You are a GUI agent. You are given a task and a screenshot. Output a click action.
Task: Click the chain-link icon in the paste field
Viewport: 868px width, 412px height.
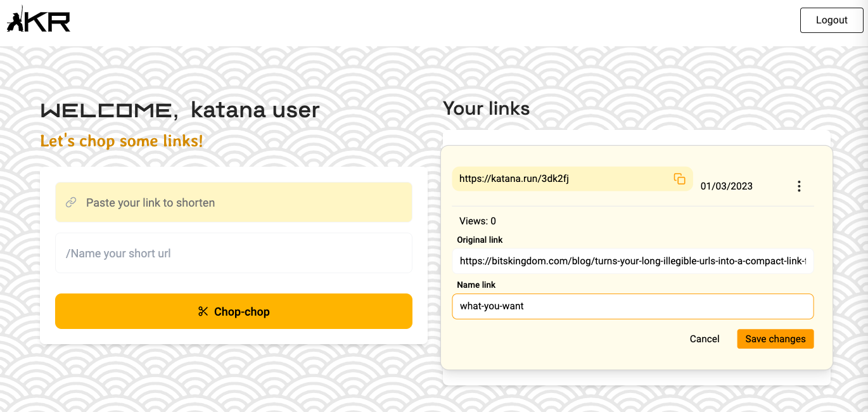[x=70, y=202]
